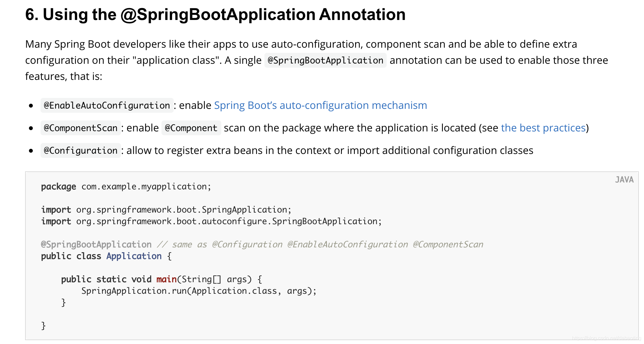Click the @Configuration bullet code

click(80, 150)
